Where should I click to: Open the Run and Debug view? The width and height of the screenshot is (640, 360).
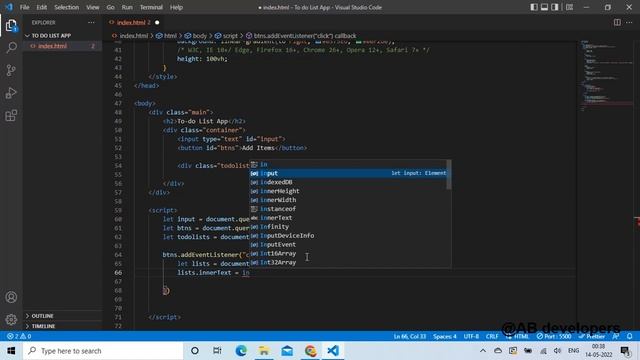(x=11, y=93)
